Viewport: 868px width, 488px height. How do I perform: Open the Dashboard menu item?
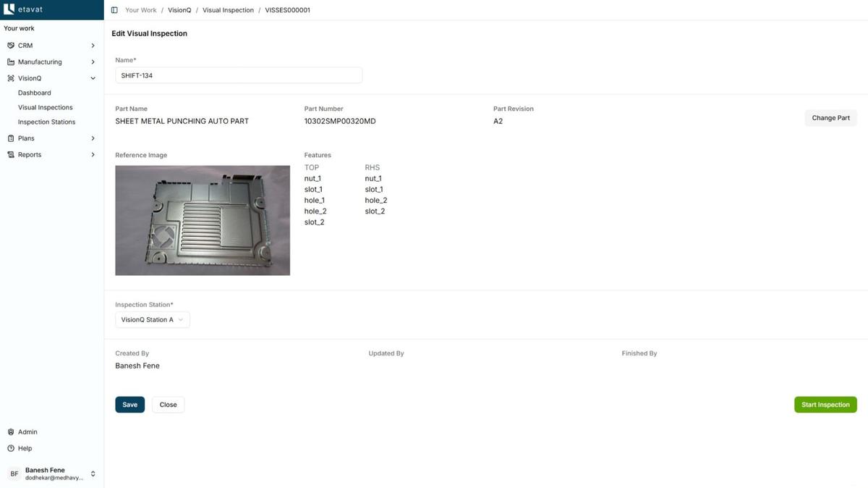point(34,93)
